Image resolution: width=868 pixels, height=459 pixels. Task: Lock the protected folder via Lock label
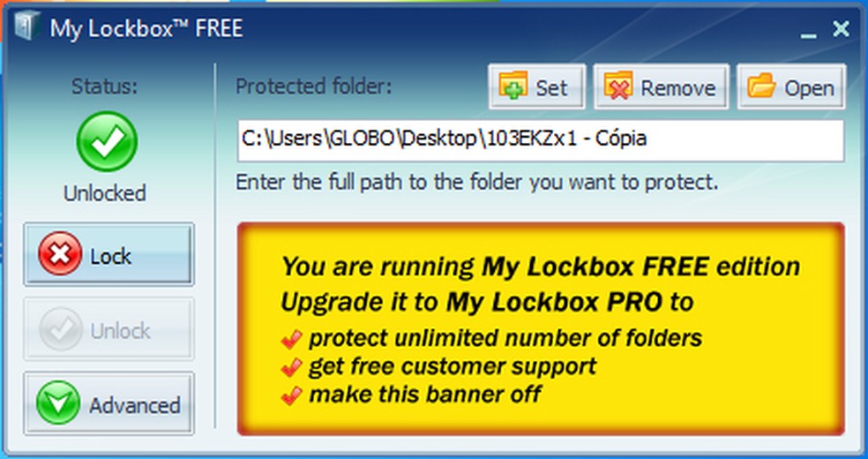tap(111, 256)
